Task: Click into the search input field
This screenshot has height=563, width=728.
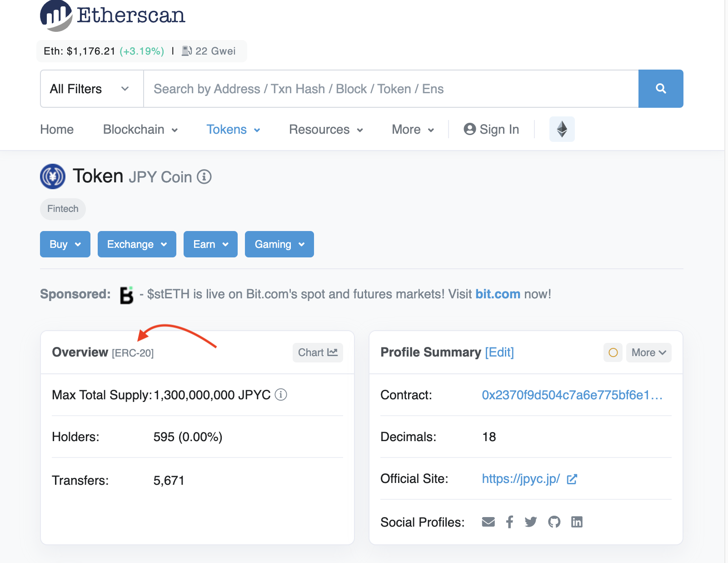Action: (391, 89)
